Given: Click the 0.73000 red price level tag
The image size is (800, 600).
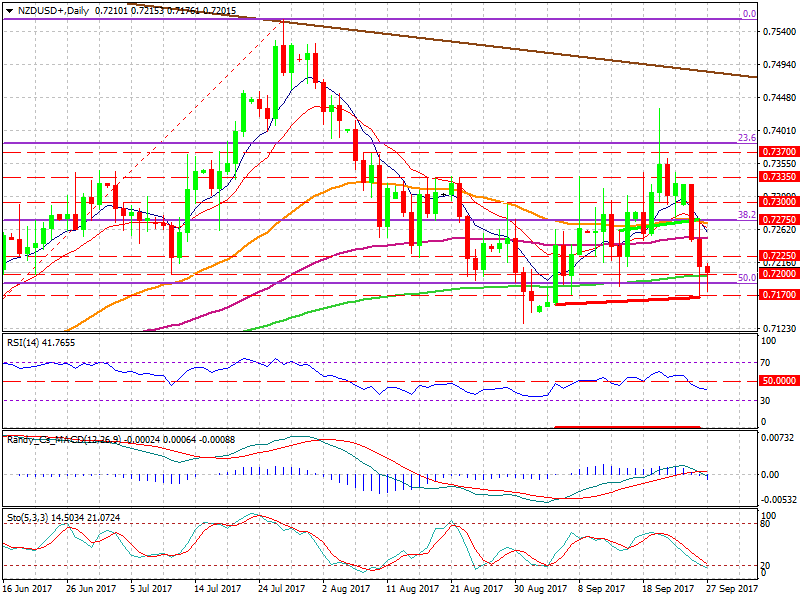Looking at the screenshot, I should coord(778,201).
